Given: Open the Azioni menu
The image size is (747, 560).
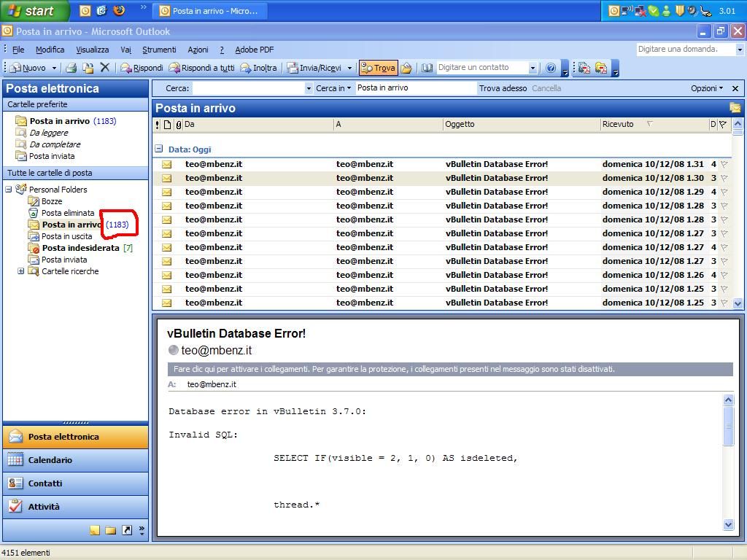Looking at the screenshot, I should [x=198, y=50].
